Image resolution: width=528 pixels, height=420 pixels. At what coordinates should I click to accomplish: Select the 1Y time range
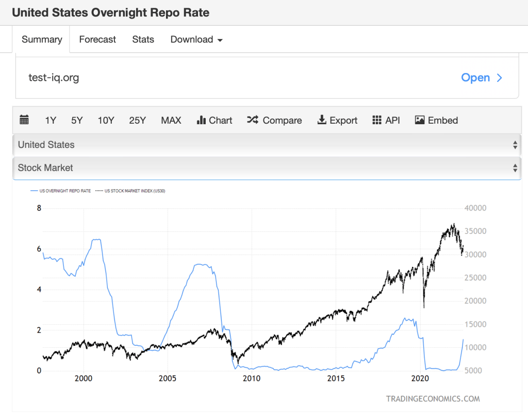click(x=51, y=120)
